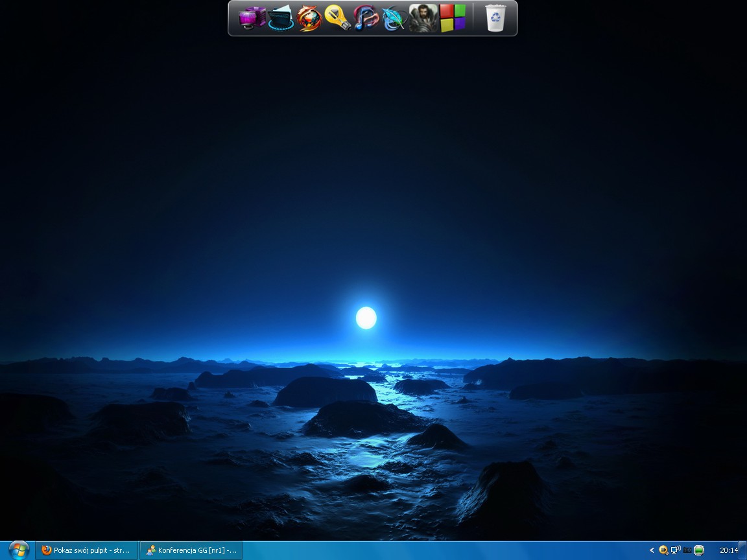This screenshot has width=747, height=560.
Task: Launch the music note dock icon
Action: [366, 18]
